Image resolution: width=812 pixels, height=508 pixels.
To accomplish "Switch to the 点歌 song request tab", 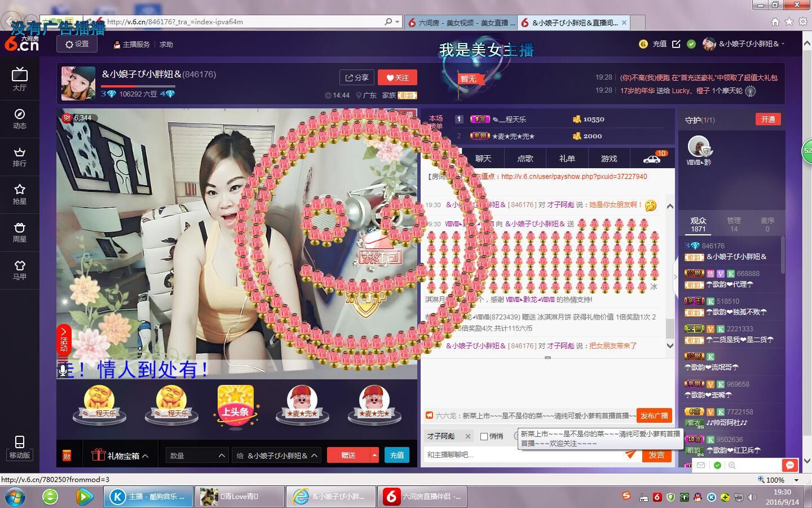I will (x=525, y=159).
